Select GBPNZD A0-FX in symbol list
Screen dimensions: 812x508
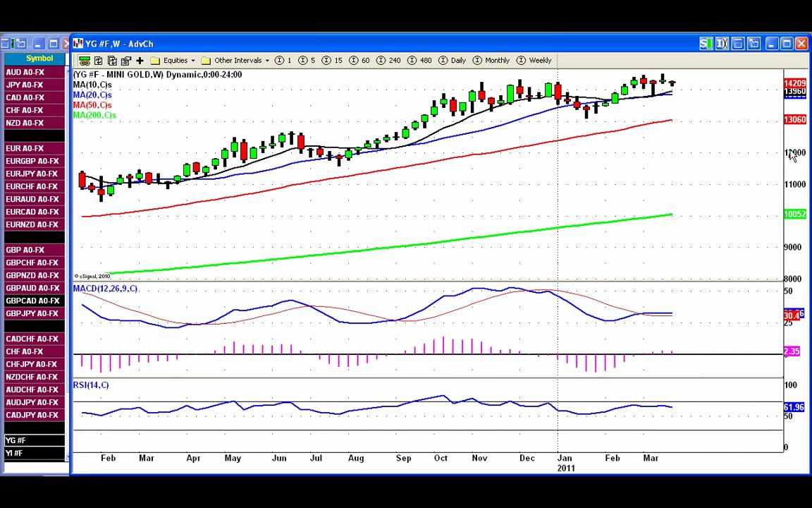(x=35, y=275)
